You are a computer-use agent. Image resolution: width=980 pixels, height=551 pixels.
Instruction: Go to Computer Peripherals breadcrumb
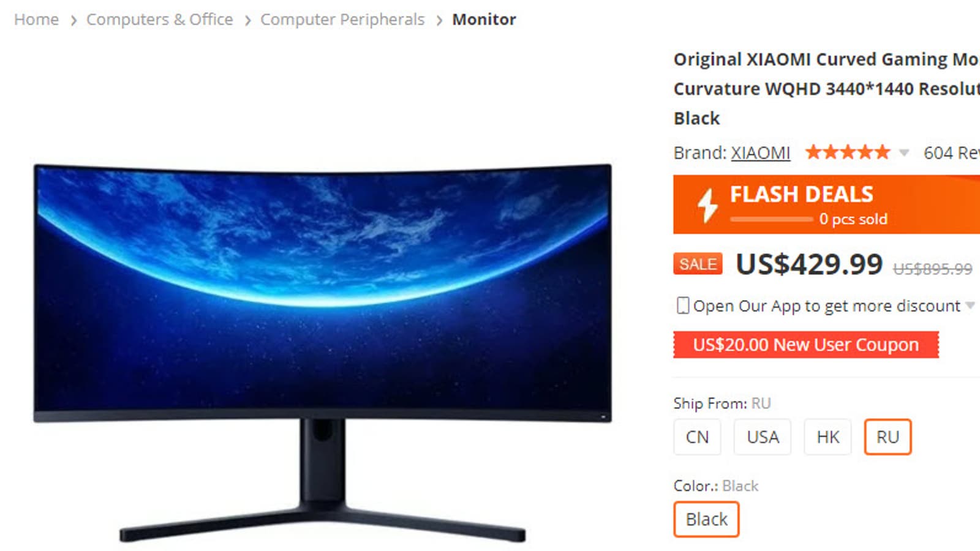click(x=342, y=20)
